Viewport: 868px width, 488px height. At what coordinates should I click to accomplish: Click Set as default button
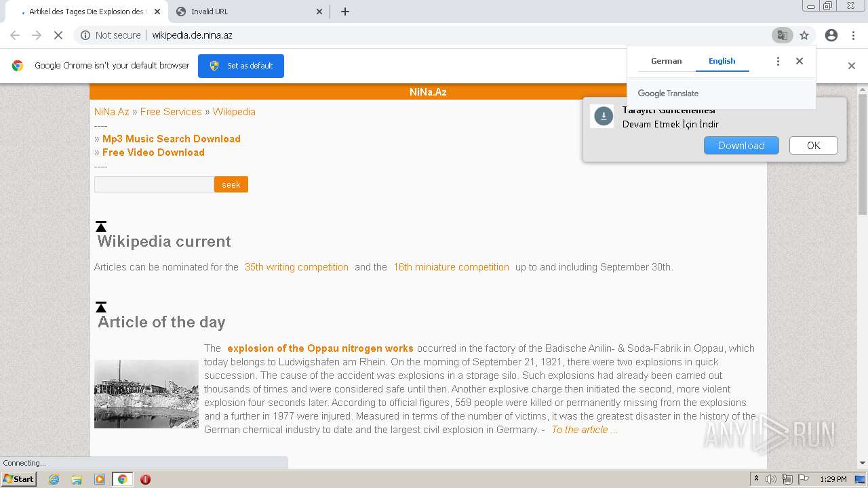pyautogui.click(x=241, y=66)
